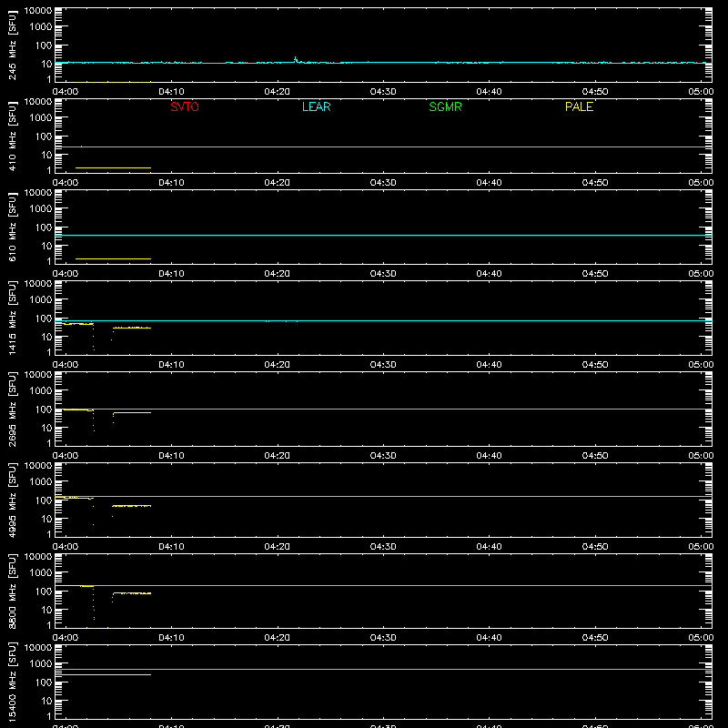Click the 10000 flux tick of 245 MHz plot

click(x=38, y=11)
